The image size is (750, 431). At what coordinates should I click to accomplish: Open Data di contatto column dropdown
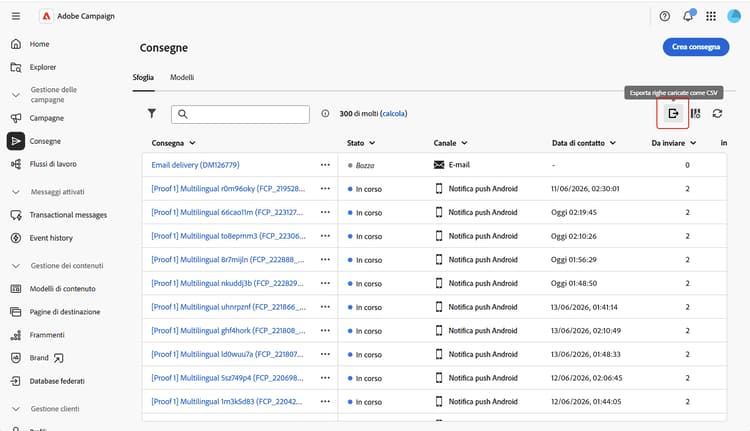(613, 143)
